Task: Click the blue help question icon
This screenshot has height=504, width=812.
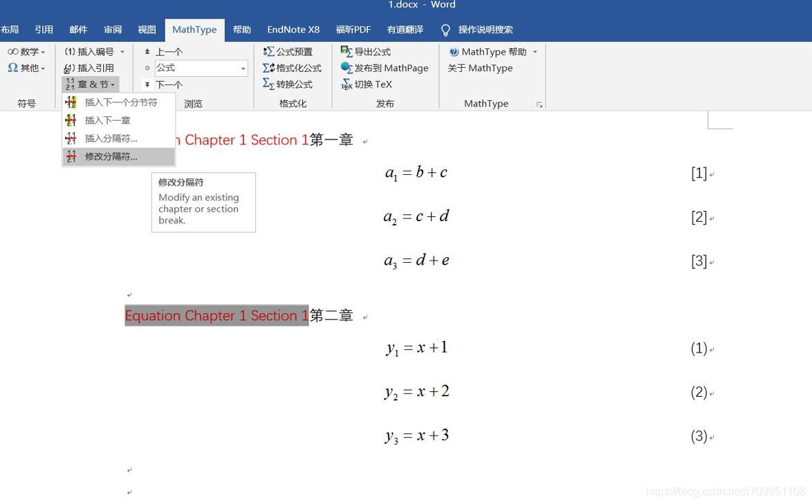Action: (454, 52)
